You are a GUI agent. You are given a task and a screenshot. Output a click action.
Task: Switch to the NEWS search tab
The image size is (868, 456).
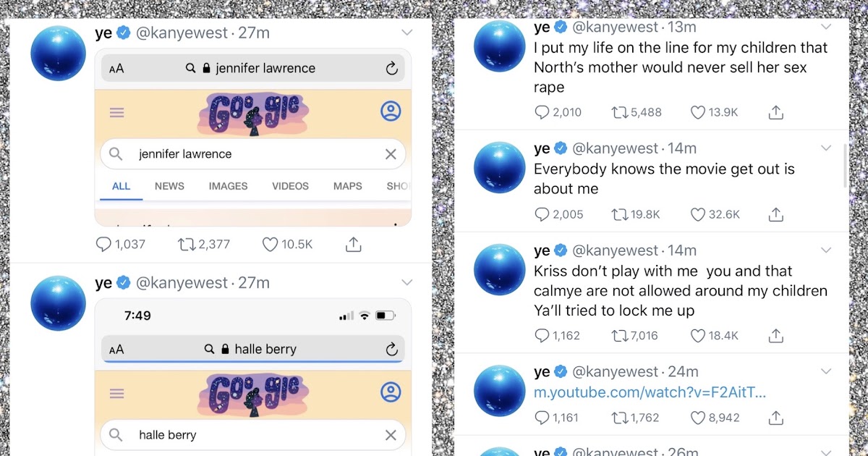point(169,186)
